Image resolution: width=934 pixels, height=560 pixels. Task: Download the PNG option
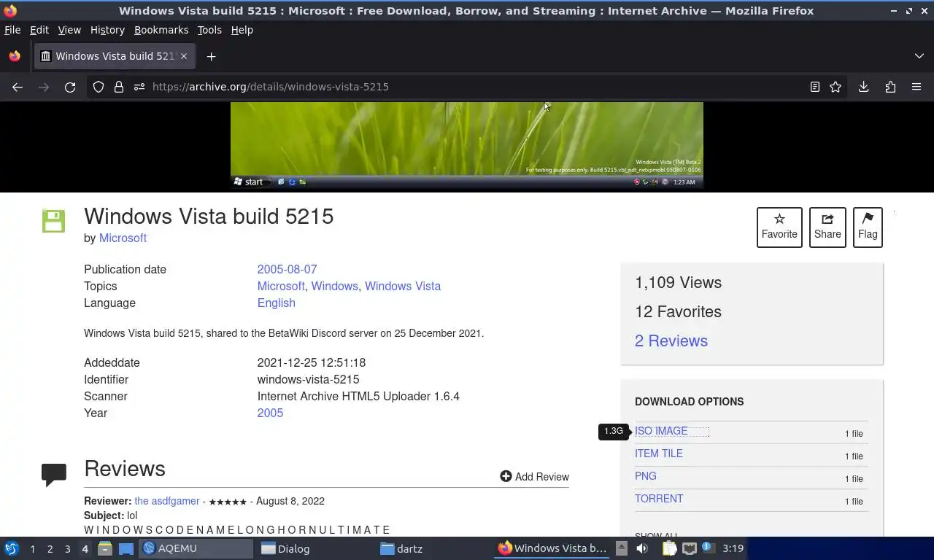pyautogui.click(x=646, y=476)
